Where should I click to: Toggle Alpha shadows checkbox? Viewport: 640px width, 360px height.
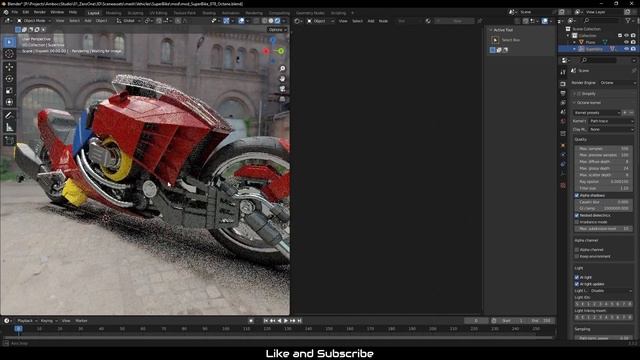(x=577, y=196)
